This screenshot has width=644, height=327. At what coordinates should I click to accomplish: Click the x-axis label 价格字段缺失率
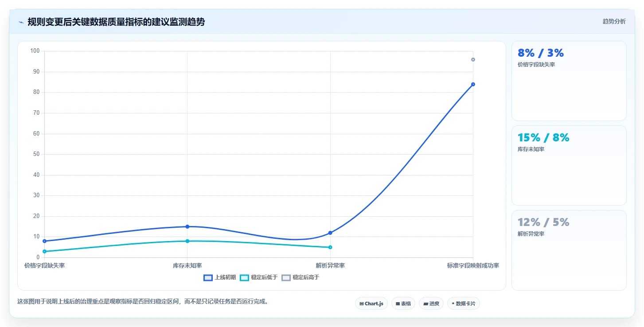(44, 265)
